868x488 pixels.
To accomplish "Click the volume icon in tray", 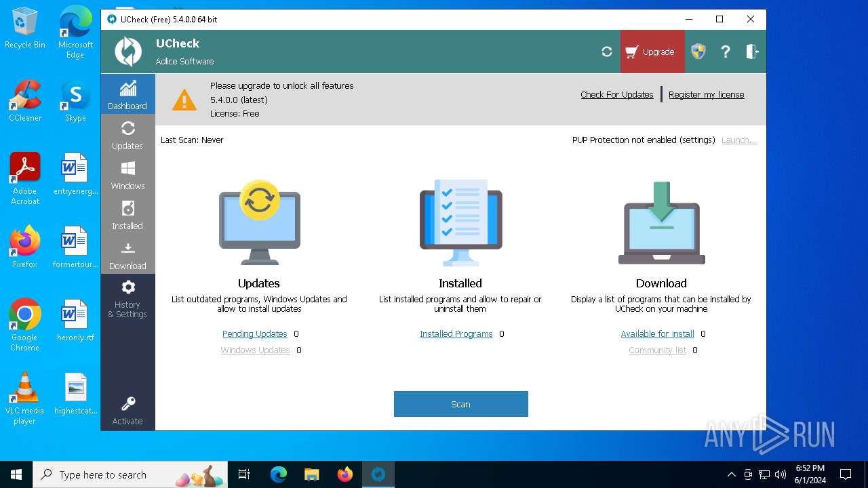I will click(781, 474).
